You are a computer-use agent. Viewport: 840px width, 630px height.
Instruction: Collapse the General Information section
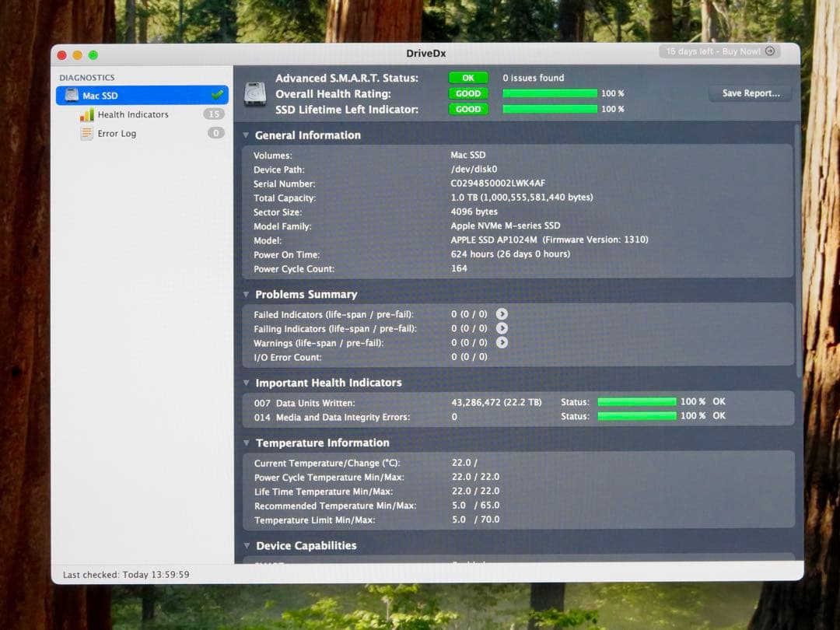[x=247, y=135]
